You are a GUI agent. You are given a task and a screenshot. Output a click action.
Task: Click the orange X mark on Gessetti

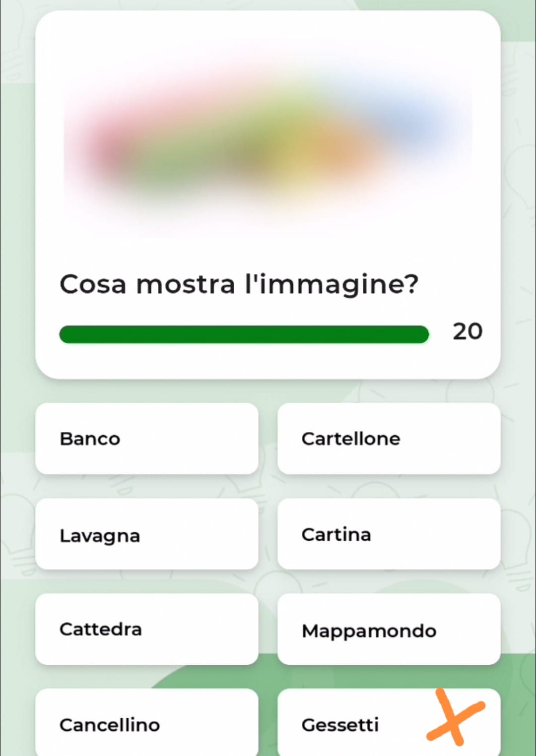(455, 717)
